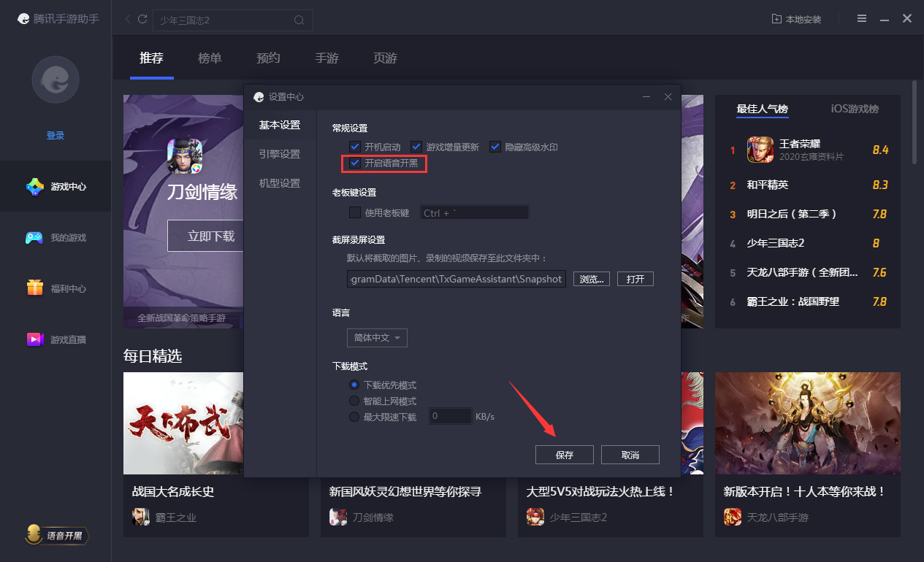This screenshot has width=924, height=562.
Task: Click 保存 to save settings
Action: [564, 454]
